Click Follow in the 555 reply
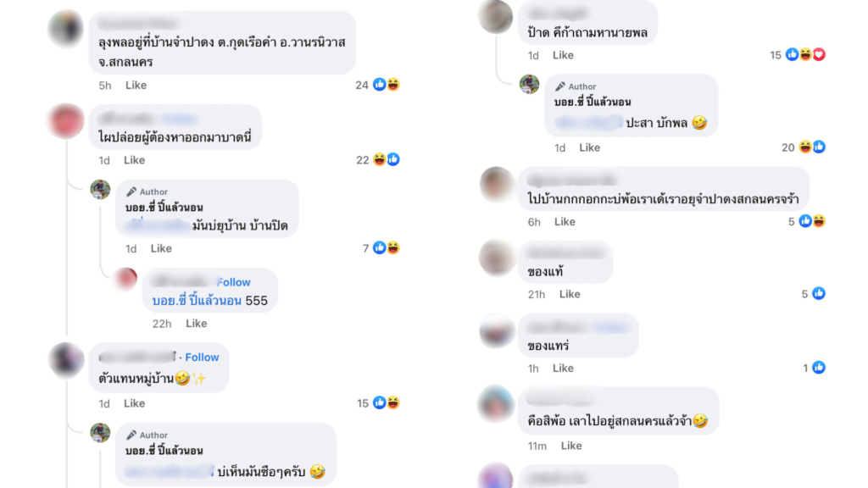Viewport: 868px width, 488px height. 234,282
